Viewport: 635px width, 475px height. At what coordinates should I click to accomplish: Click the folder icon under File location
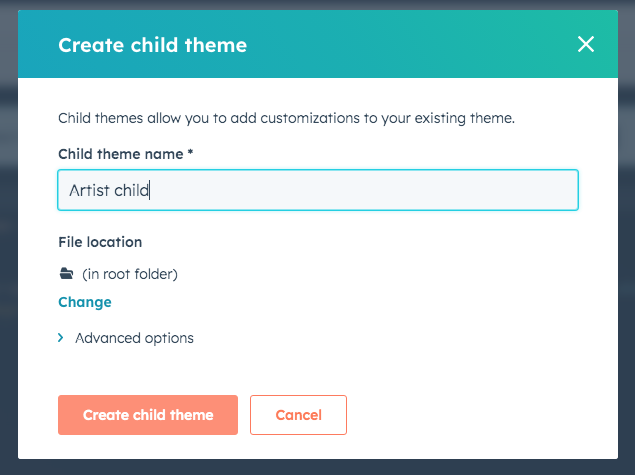(66, 274)
